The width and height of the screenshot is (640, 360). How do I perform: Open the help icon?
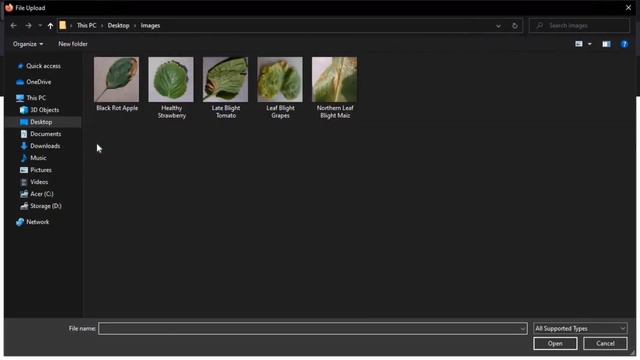pyautogui.click(x=624, y=44)
